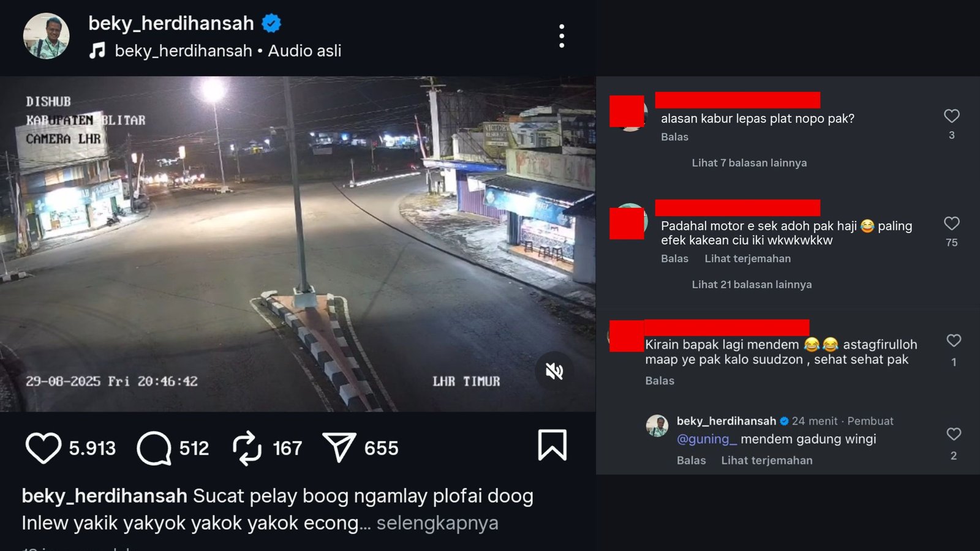This screenshot has width=980, height=551.
Task: Like the "mendem gadung wingi" reply
Action: pos(954,434)
